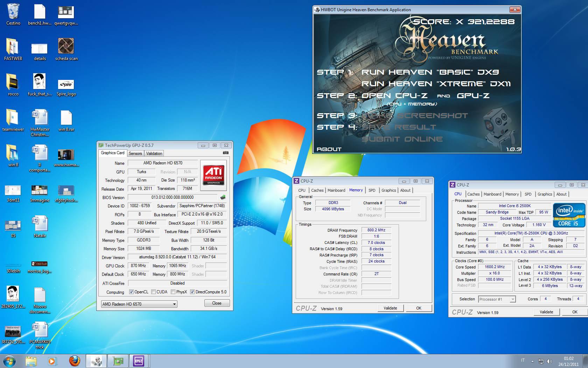Select the scheda scan desktop icon
This screenshot has width=588, height=368.
coord(66,49)
